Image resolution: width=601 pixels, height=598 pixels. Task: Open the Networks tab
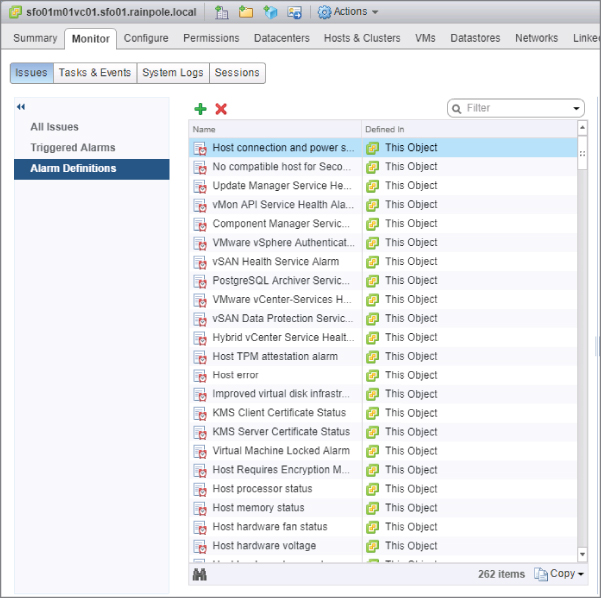click(x=537, y=38)
